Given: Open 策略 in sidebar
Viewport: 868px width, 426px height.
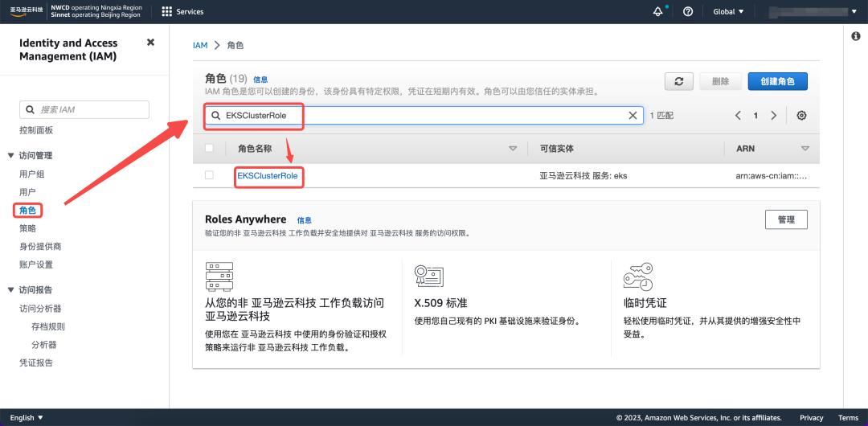Looking at the screenshot, I should (27, 228).
